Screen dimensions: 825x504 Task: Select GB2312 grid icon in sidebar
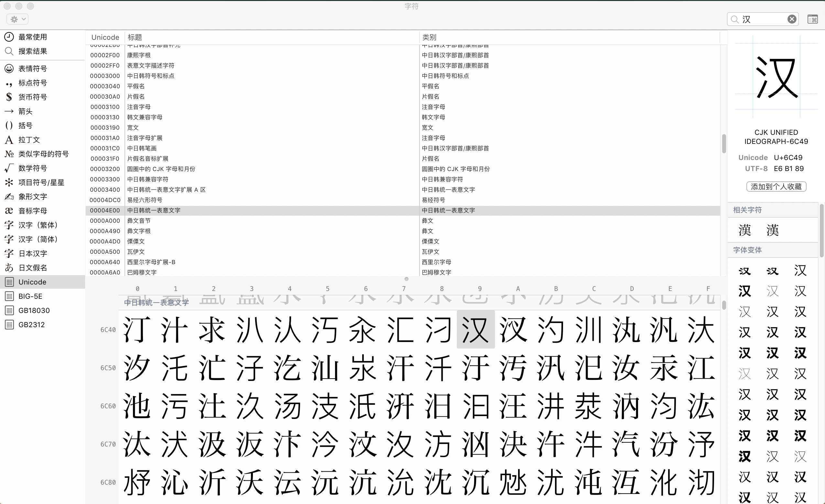tap(9, 325)
